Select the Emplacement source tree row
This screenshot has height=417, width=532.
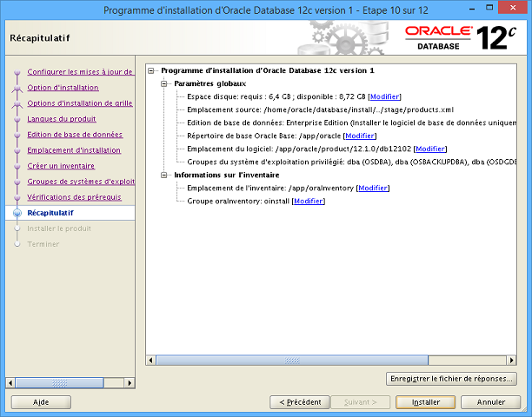pyautogui.click(x=320, y=109)
